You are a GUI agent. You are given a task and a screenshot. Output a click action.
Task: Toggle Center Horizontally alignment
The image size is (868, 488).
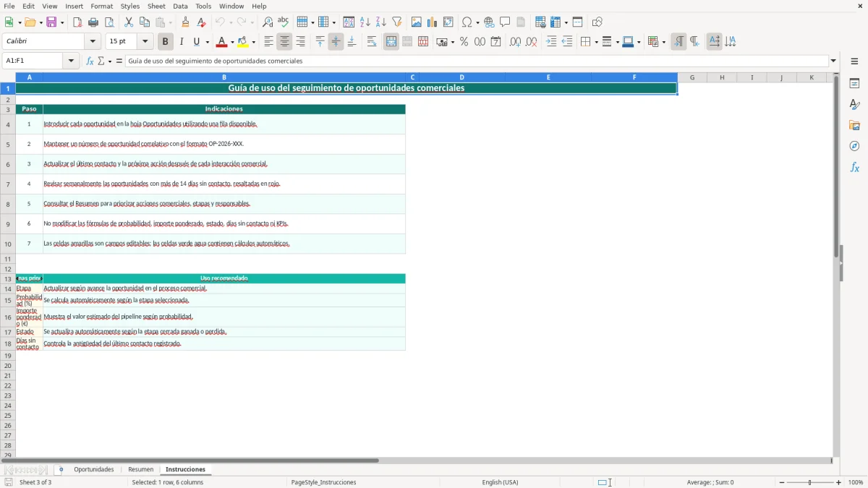pyautogui.click(x=285, y=42)
